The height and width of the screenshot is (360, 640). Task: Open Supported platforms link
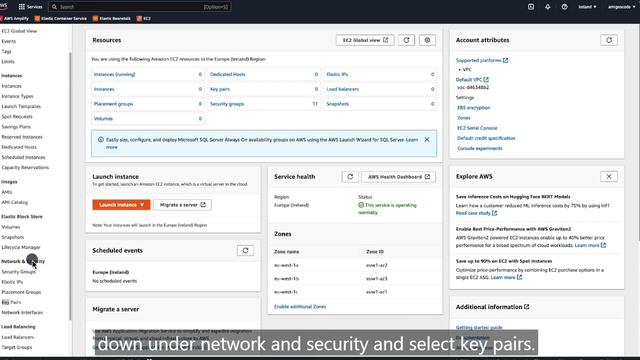482,60
